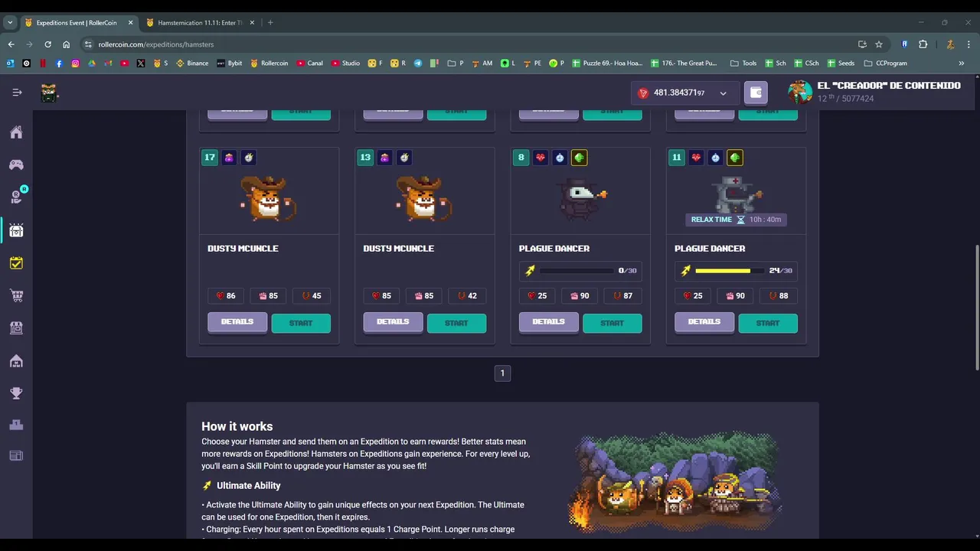
Task: Open the tab search chevron in the tab strip
Action: pos(10,23)
